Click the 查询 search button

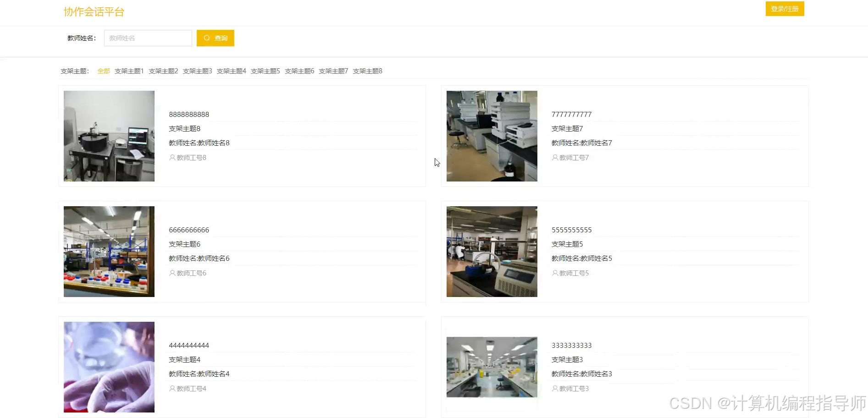point(216,38)
